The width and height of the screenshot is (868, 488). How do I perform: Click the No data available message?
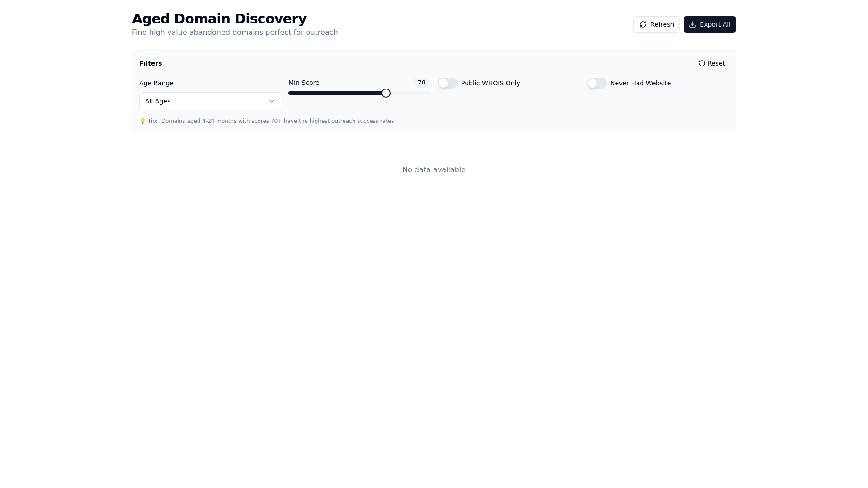434,170
